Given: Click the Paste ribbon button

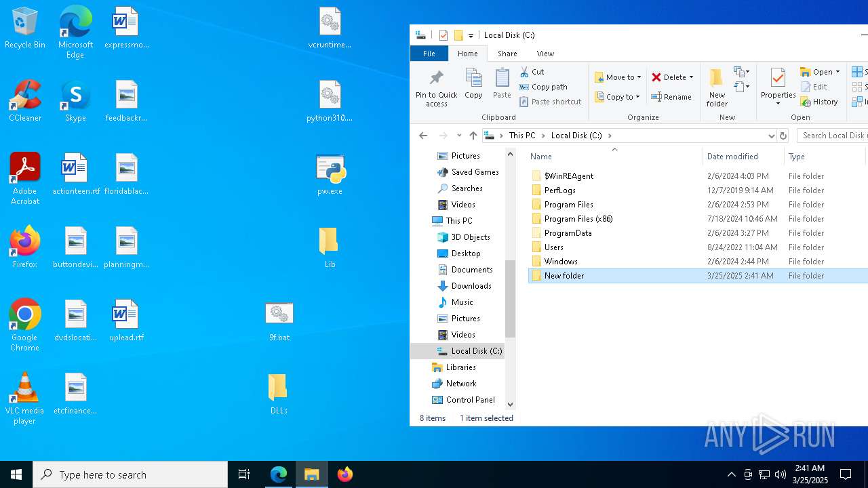Looking at the screenshot, I should click(502, 84).
